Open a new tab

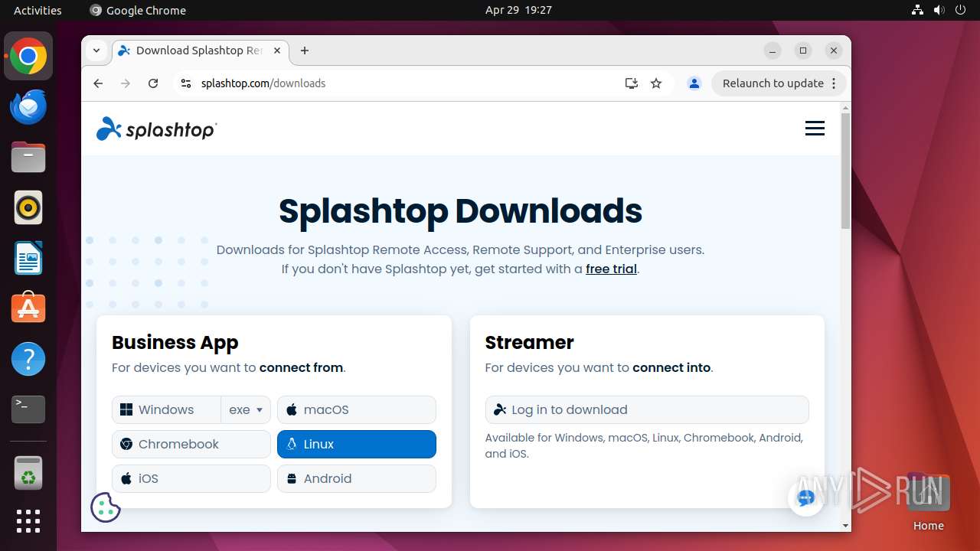point(305,51)
